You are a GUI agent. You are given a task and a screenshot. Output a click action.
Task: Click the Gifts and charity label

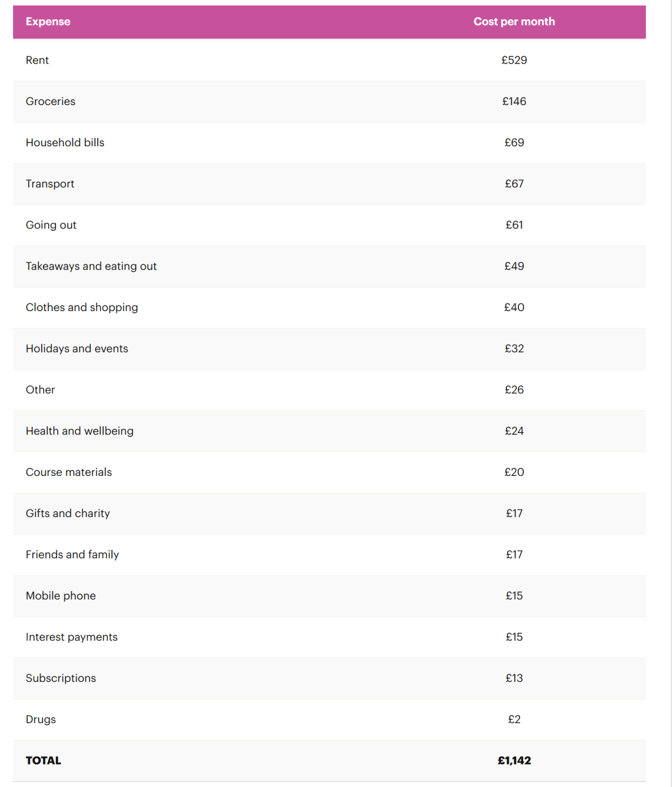point(68,513)
